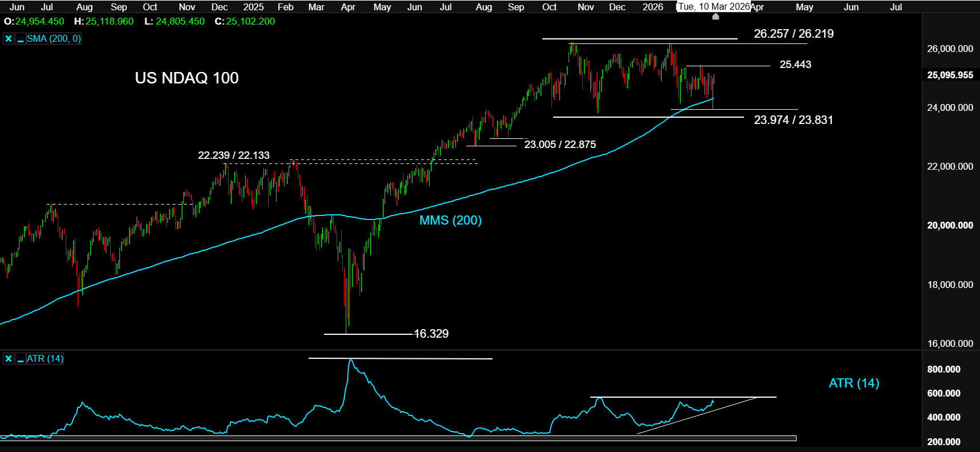Image resolution: width=980 pixels, height=452 pixels.
Task: Click the 200.000 ATR axis label
Action: (x=944, y=442)
